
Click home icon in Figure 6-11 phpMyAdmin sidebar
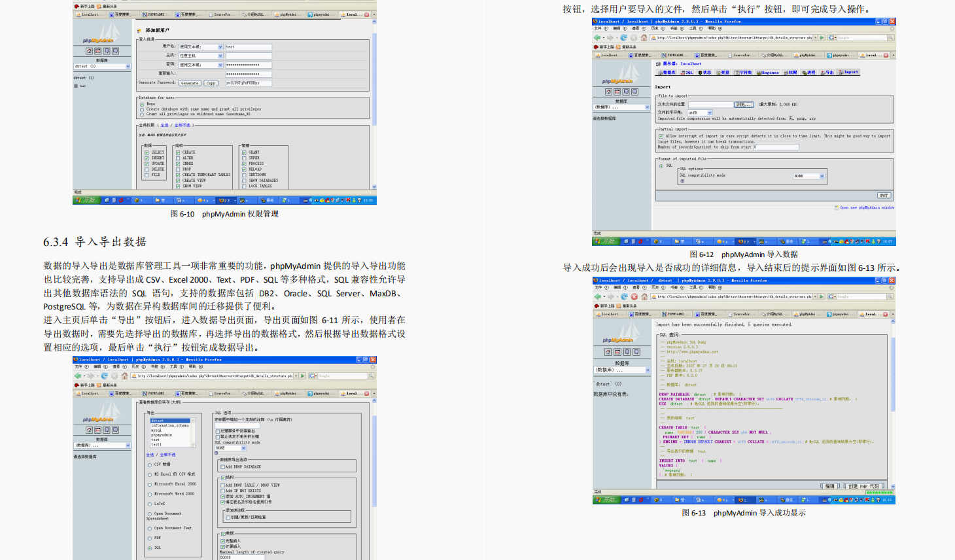coord(89,430)
